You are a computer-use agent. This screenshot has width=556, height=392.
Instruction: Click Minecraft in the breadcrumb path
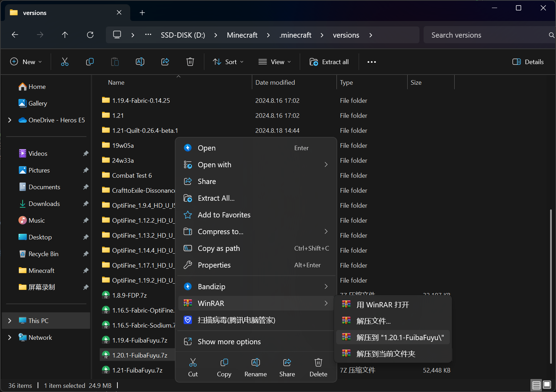click(x=242, y=35)
